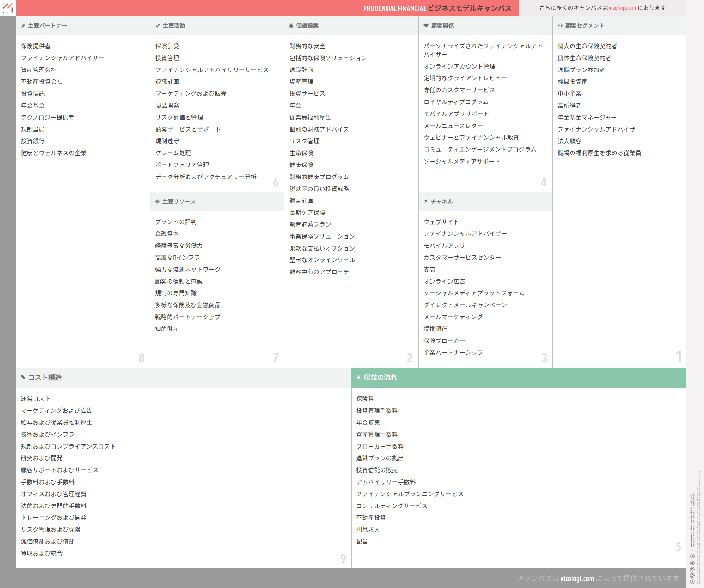The width and height of the screenshot is (704, 588).
Task: Click the gift icon beside 価値提案
Action: (x=291, y=26)
